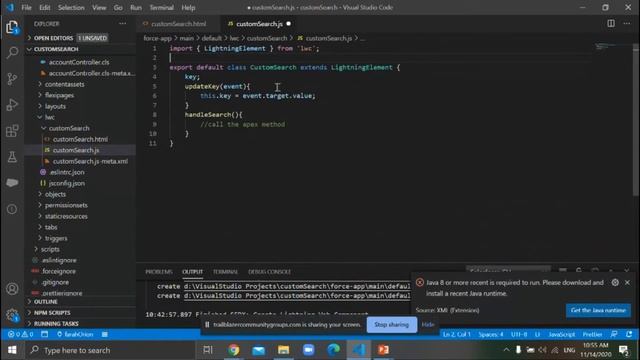Viewport: 640px width, 360px height.
Task: Click Stop sharing button
Action: tap(391, 325)
